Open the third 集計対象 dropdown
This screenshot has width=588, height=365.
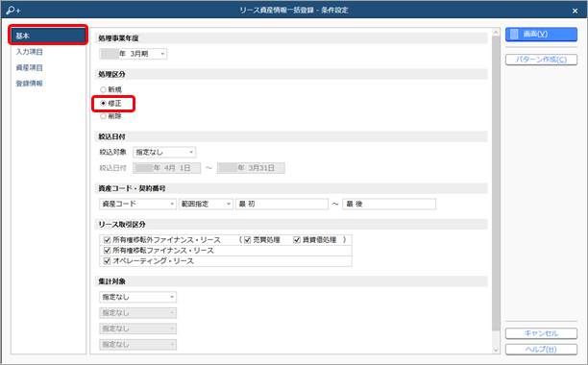137,328
